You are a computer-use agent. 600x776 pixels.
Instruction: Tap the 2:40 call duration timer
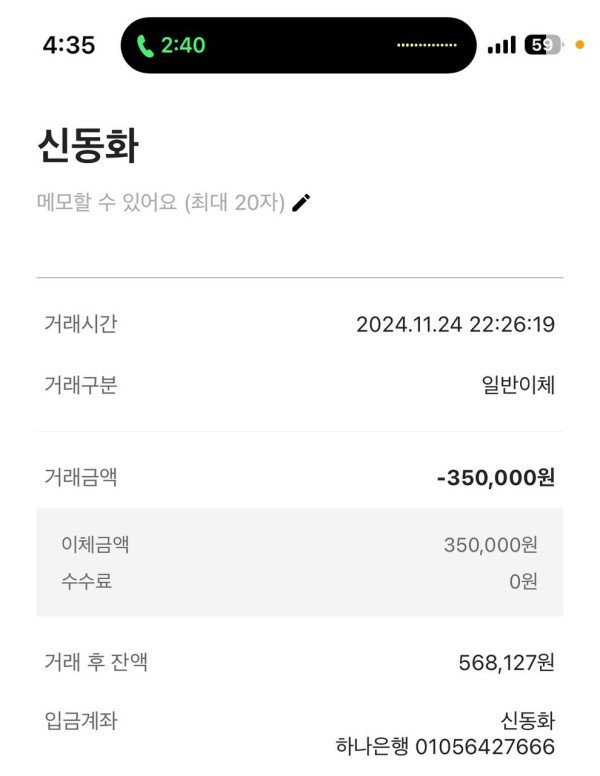pos(183,45)
